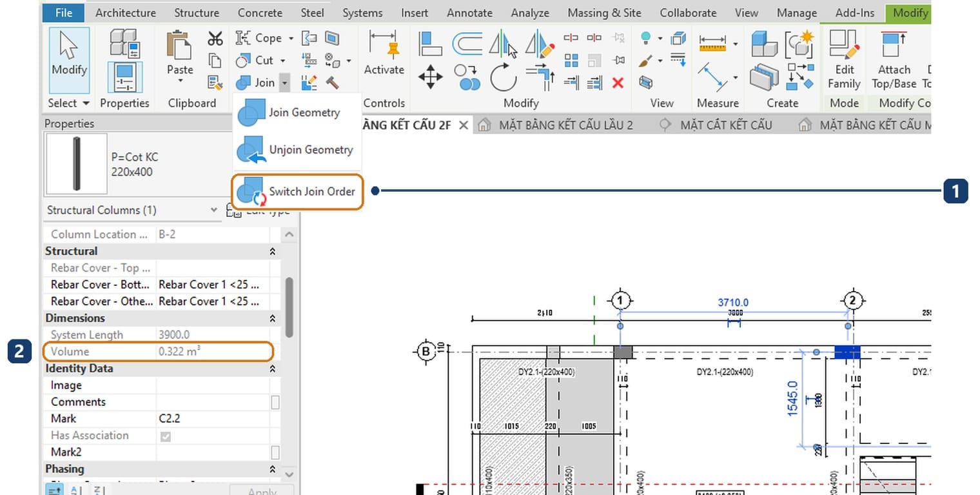Select the Trim/Extend Single Element tool
Screen dimensions: 980x495
coord(571,82)
